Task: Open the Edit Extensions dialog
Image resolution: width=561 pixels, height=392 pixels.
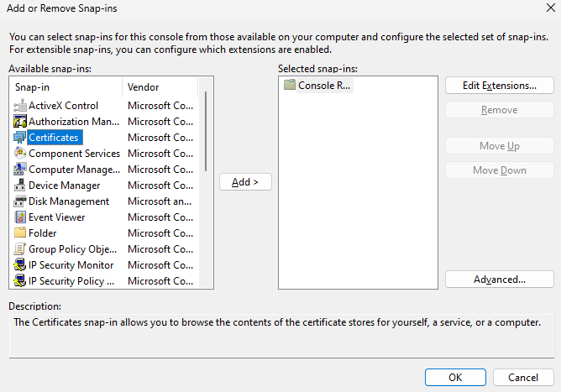Action: 499,86
